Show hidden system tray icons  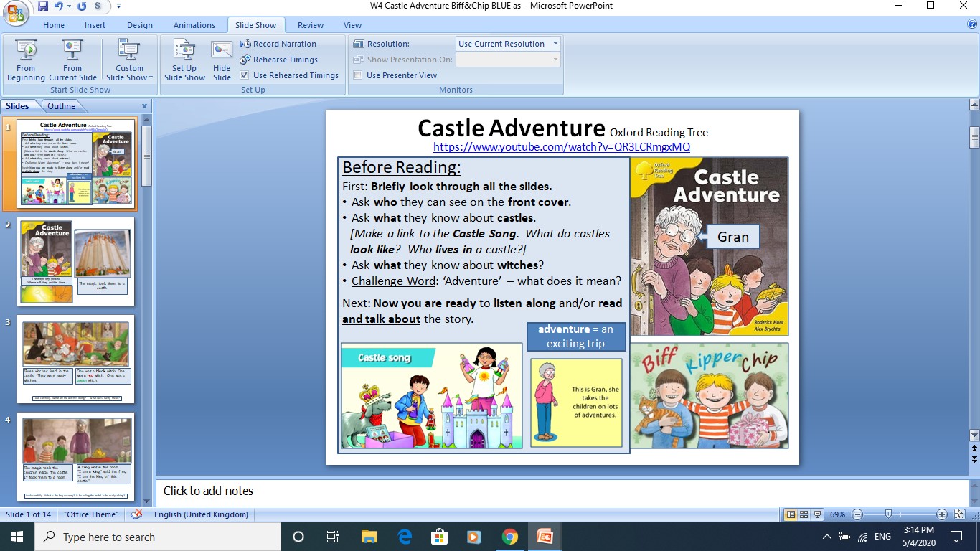pos(826,537)
